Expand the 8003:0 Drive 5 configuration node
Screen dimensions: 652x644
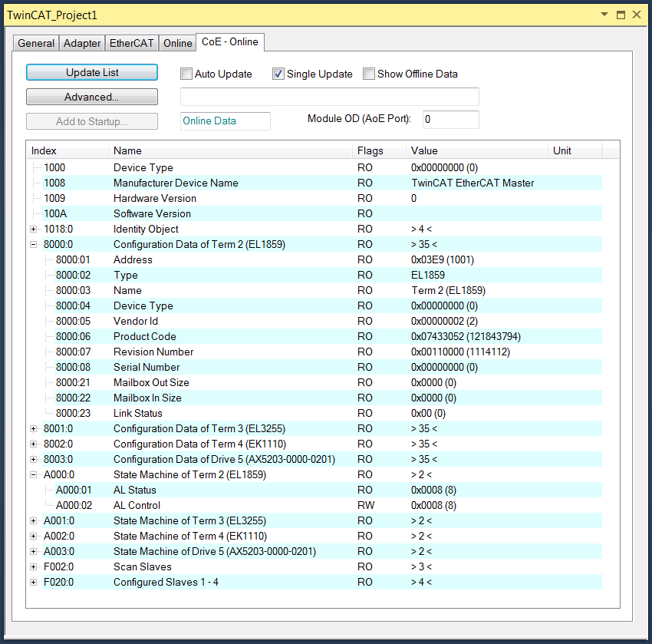(33, 459)
